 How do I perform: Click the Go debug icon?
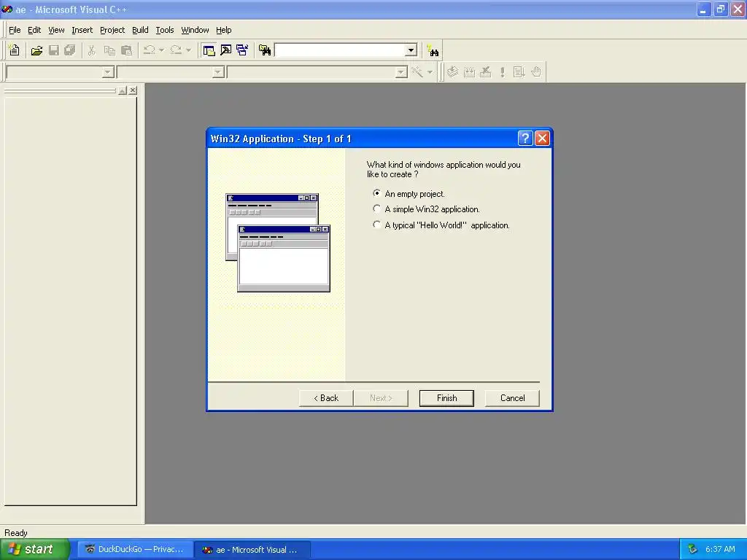(x=519, y=72)
